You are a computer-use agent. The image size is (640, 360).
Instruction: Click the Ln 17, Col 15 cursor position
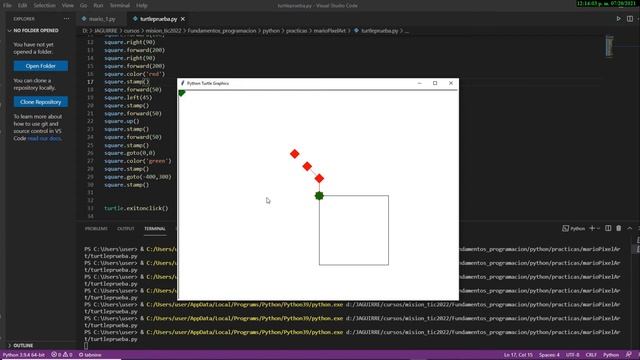518,355
